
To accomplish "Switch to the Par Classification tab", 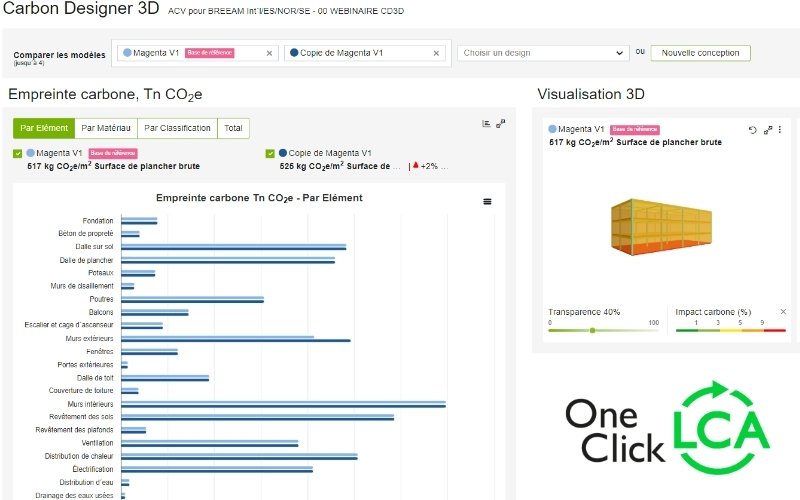I will (x=177, y=128).
